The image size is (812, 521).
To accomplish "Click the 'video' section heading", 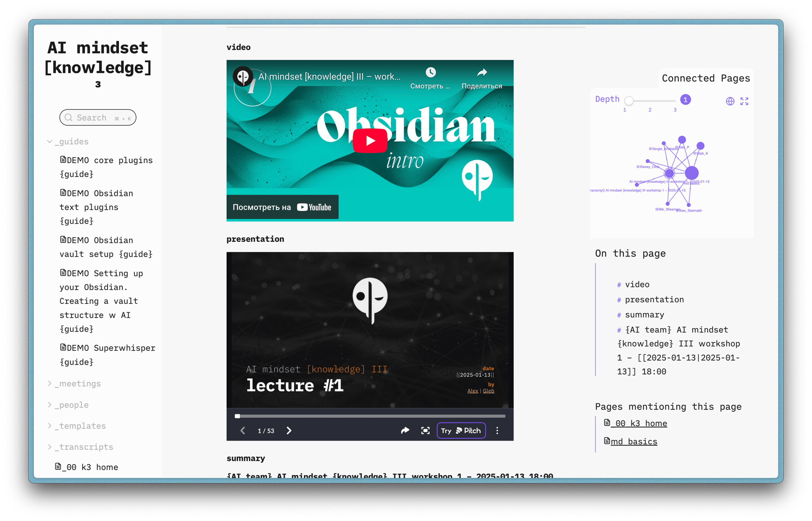I will (x=239, y=47).
